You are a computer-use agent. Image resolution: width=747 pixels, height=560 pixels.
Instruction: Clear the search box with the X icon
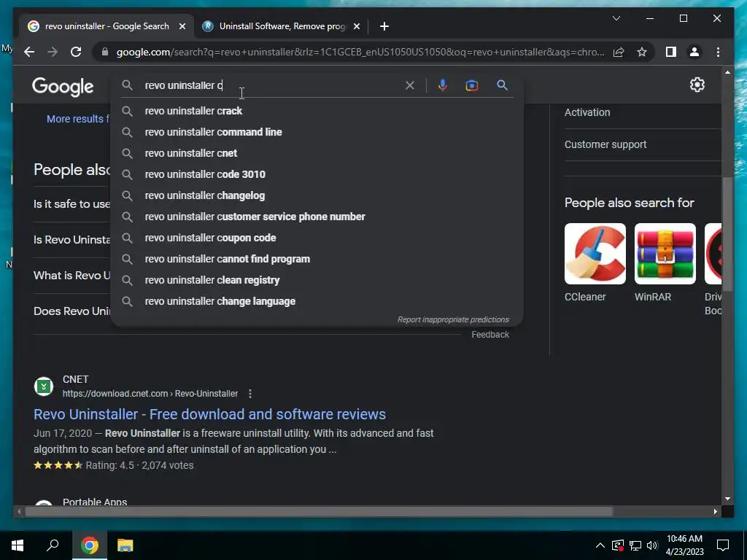coord(410,86)
